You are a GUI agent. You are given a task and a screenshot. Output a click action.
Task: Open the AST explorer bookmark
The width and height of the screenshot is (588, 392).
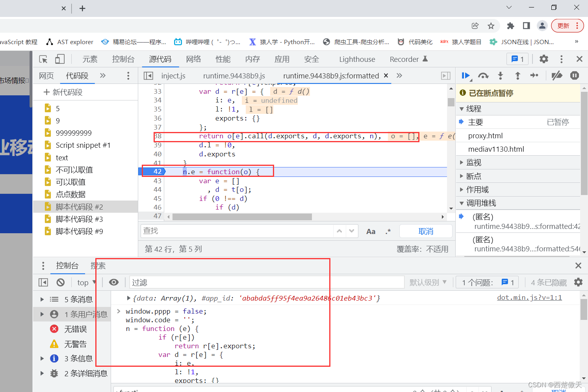70,42
